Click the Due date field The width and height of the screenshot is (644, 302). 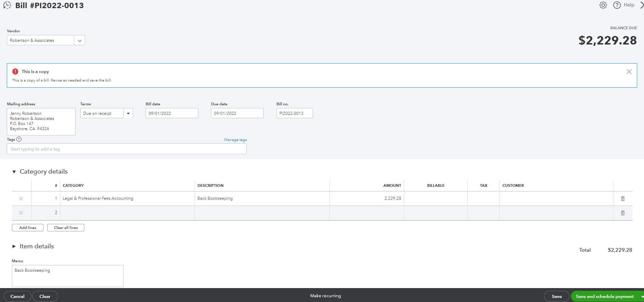237,113
